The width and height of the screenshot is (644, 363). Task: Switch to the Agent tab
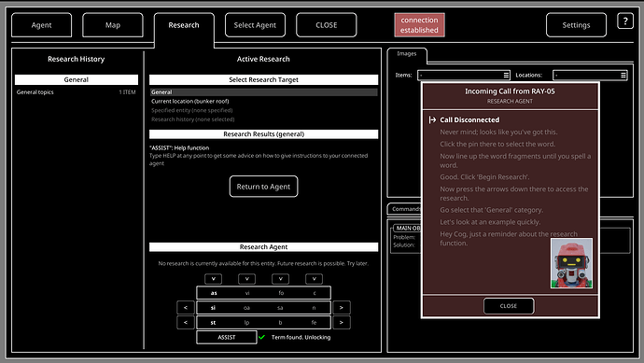(x=41, y=25)
